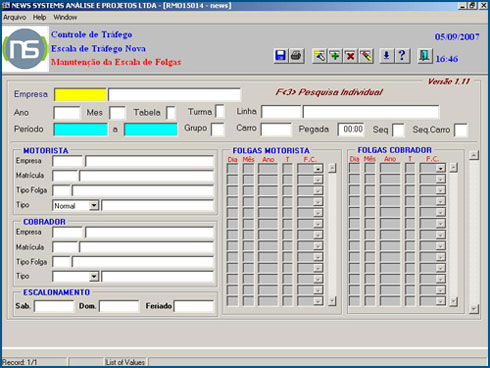The height and width of the screenshot is (368, 490).
Task: Click the Motorista Matrícula code field
Action: click(65, 176)
